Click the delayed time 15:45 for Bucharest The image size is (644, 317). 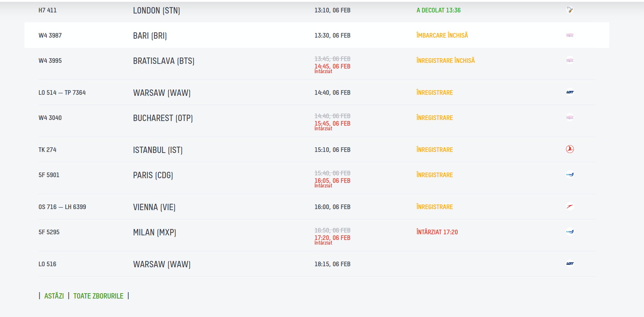pyautogui.click(x=332, y=124)
